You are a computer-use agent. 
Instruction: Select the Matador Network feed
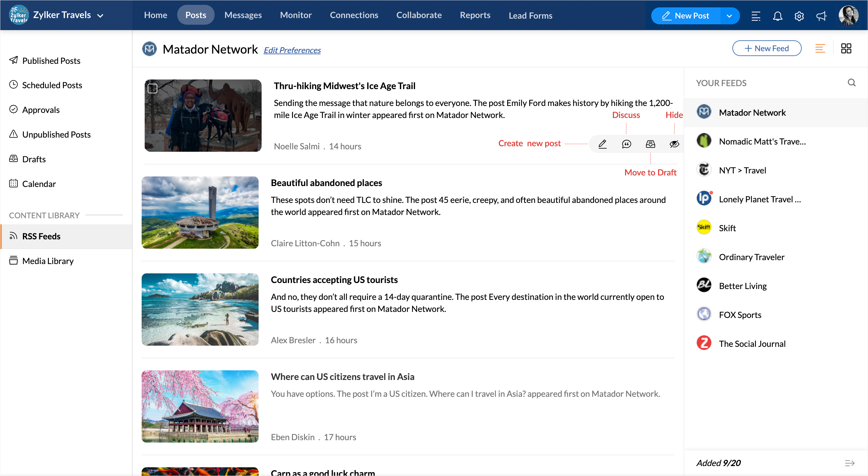pos(776,112)
